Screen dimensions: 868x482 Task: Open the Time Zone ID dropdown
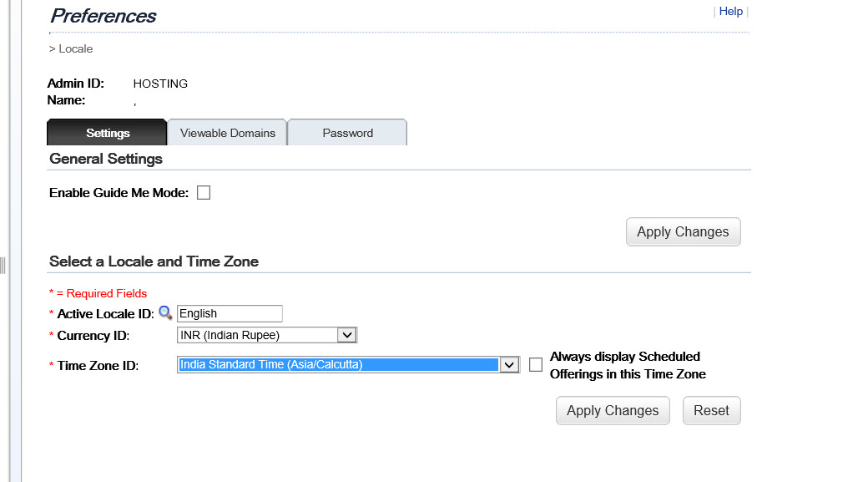348,364
